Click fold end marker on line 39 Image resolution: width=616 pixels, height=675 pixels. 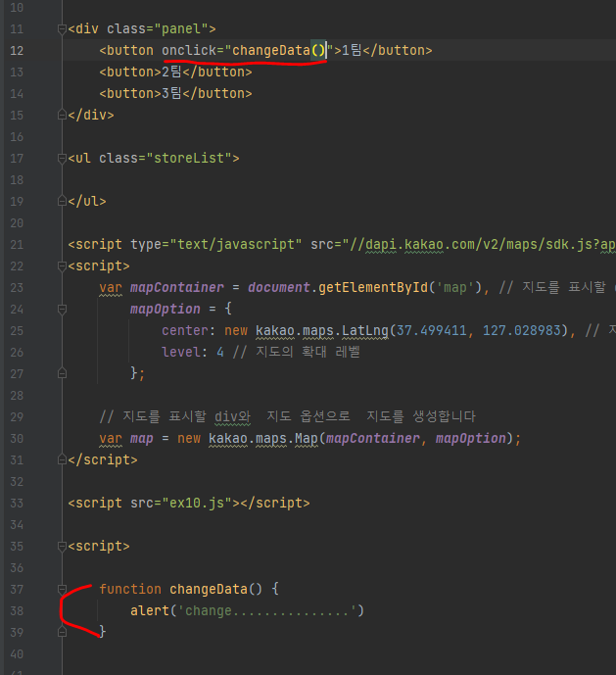click(x=62, y=632)
